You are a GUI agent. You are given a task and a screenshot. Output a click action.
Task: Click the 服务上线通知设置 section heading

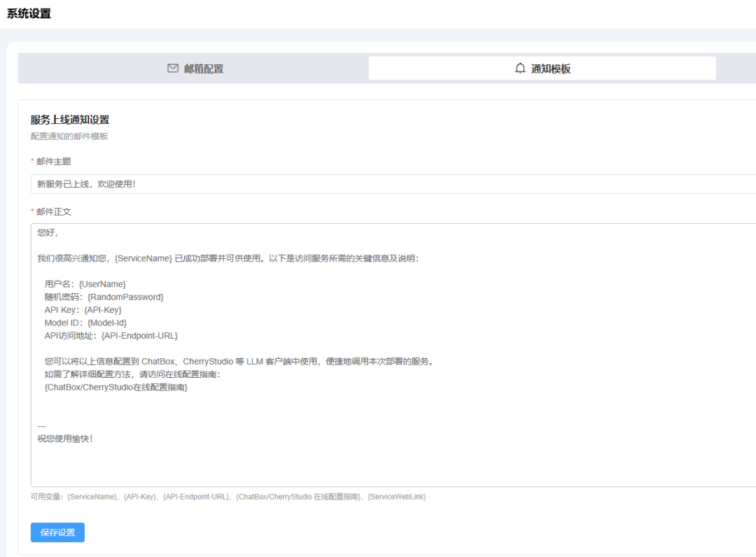pyautogui.click(x=70, y=120)
